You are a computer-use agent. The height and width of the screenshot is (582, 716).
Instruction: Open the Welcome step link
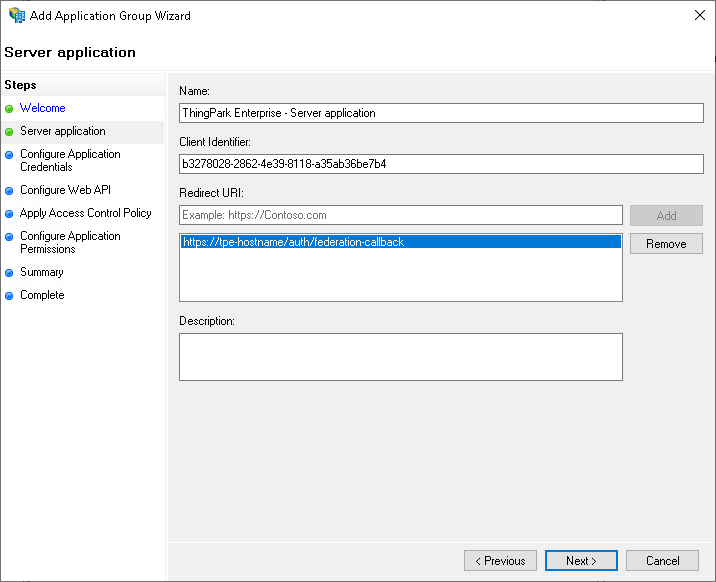tap(43, 108)
